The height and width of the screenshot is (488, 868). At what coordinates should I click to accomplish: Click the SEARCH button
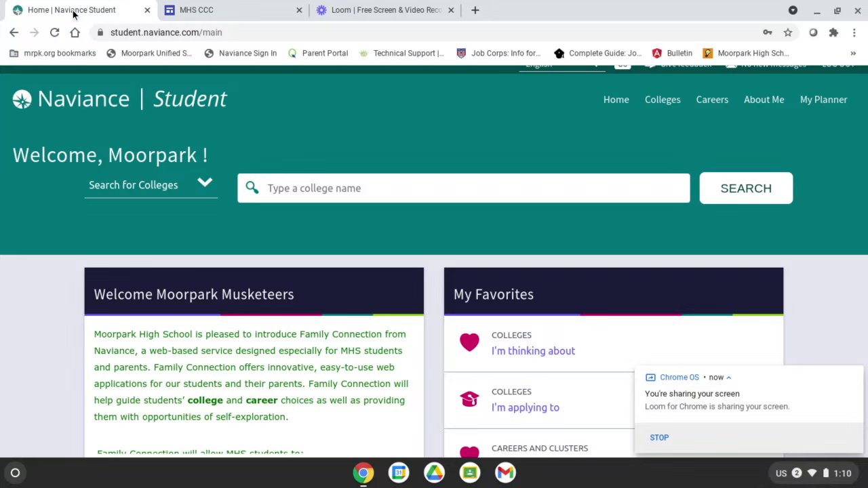[x=746, y=188]
